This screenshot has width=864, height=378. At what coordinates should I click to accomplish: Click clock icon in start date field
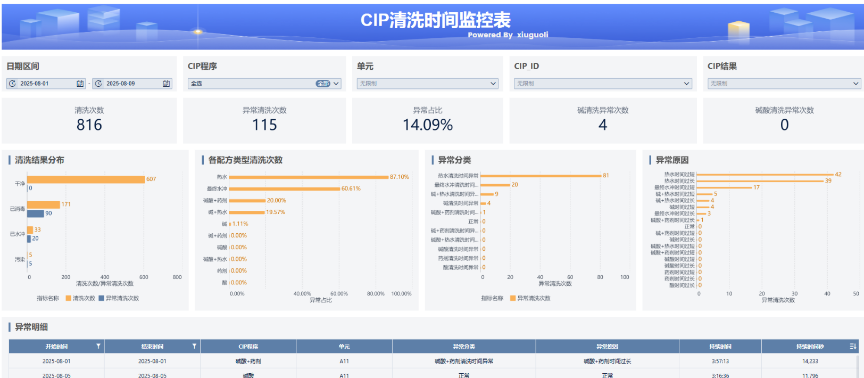[x=12, y=84]
